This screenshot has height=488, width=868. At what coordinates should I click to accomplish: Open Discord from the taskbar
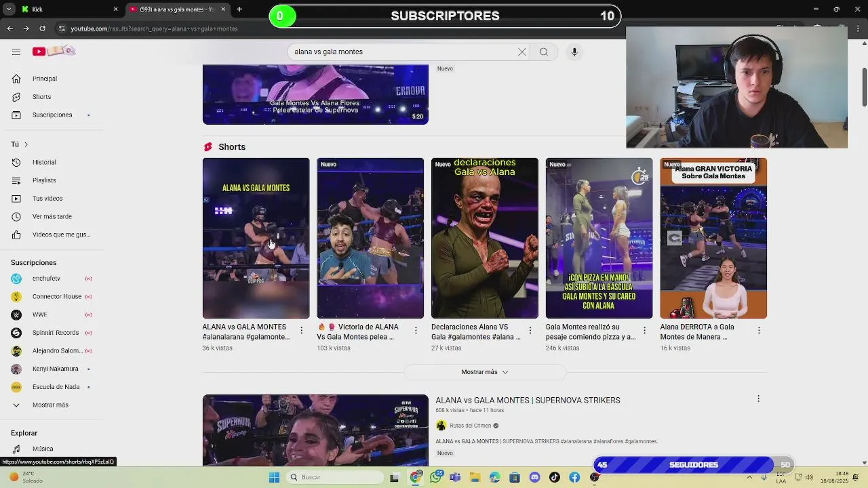coord(534,477)
